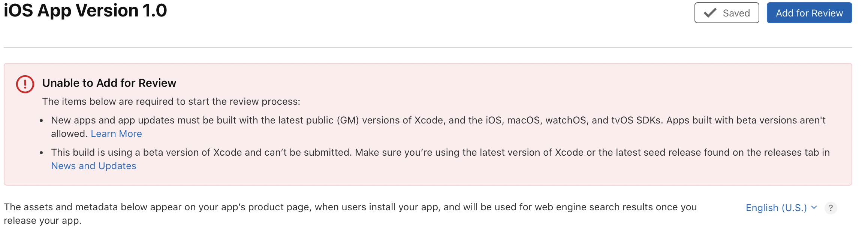This screenshot has width=868, height=238.
Task: Click 'The items below are required' text
Action: click(x=171, y=101)
